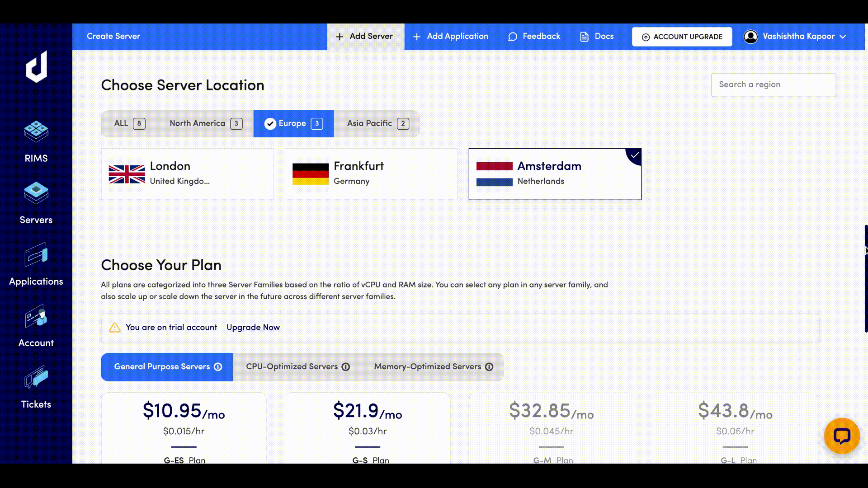Click the Search a region field
Viewport: 868px width, 488px height.
(774, 85)
